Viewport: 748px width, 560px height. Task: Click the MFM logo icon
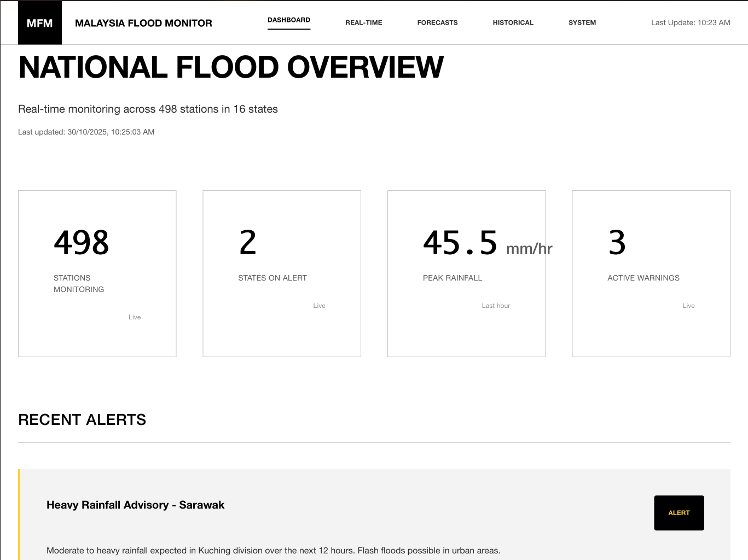pos(40,23)
